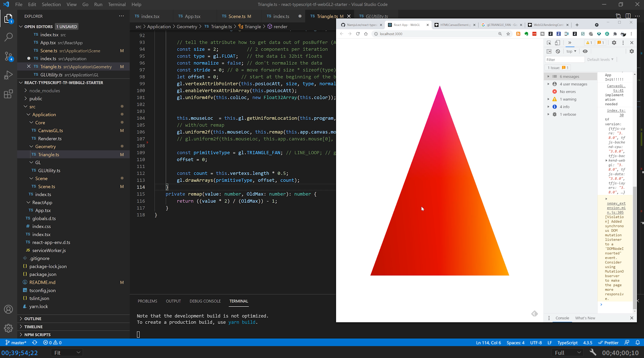Click the console Filter input field

[x=564, y=60]
